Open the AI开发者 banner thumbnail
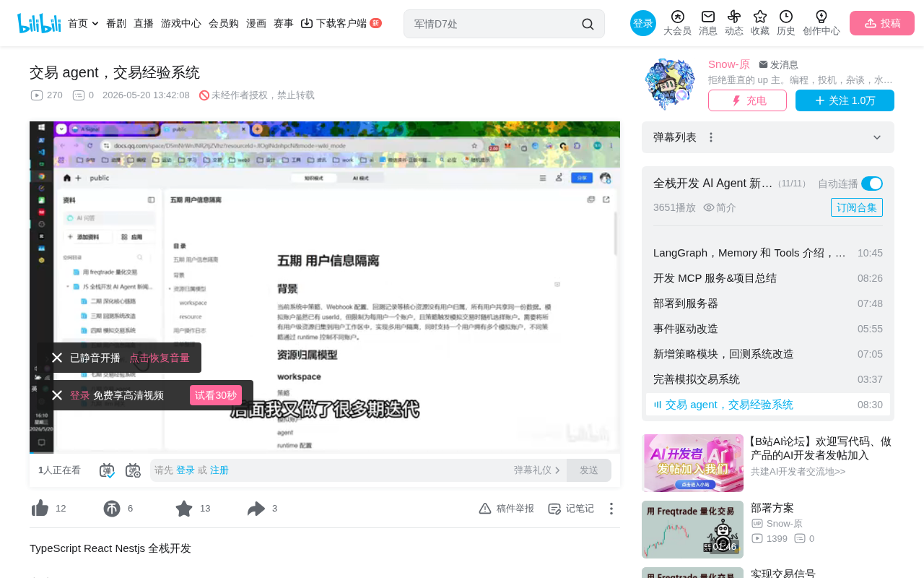 (692, 463)
